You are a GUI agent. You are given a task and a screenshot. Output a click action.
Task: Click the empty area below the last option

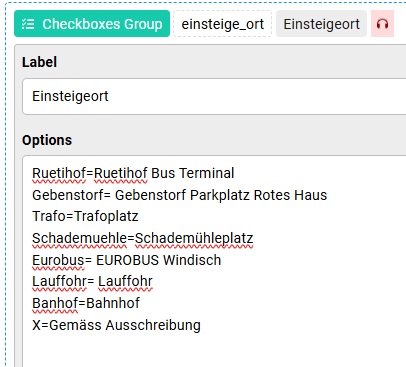(213, 352)
